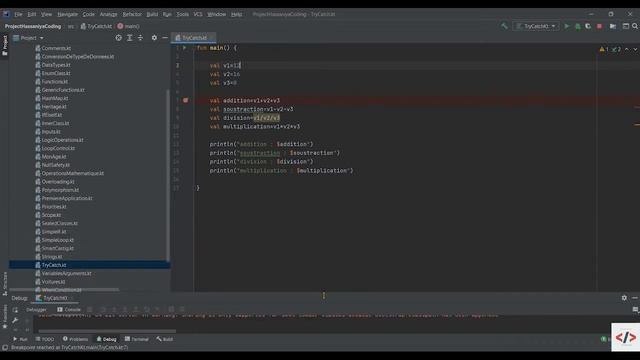Open Project panel settings gear

[x=154, y=38]
